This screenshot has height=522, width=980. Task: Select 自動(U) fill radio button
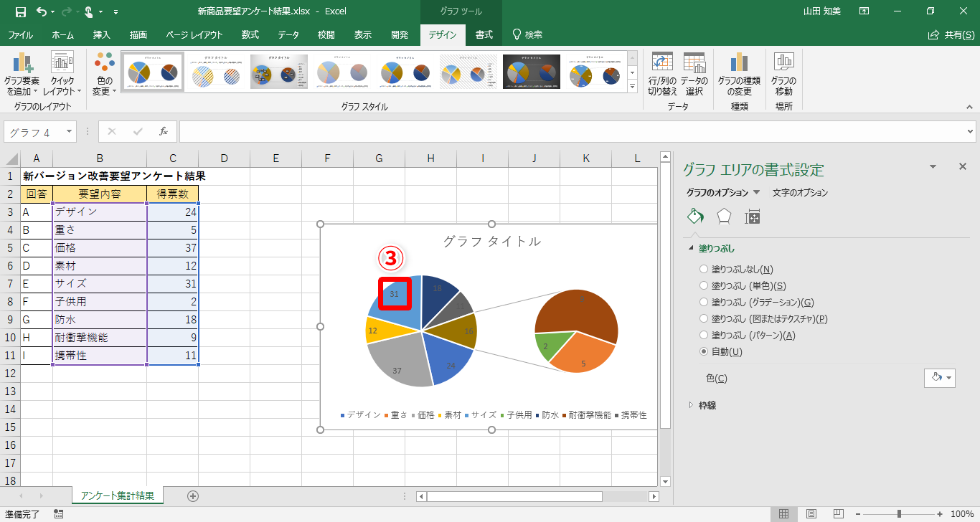pos(703,351)
